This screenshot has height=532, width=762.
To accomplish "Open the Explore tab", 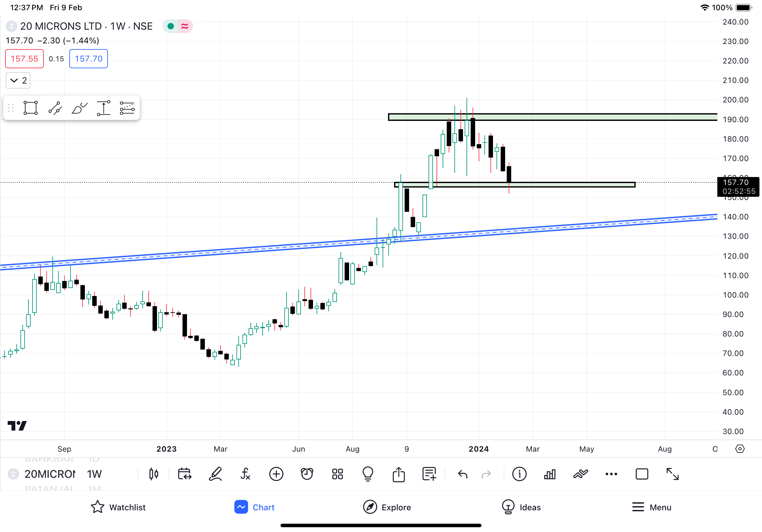I will point(387,507).
